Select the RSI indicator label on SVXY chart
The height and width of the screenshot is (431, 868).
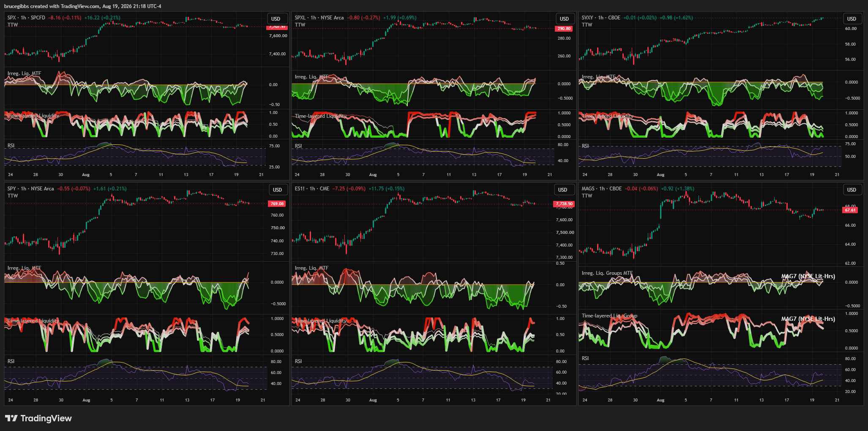[585, 146]
